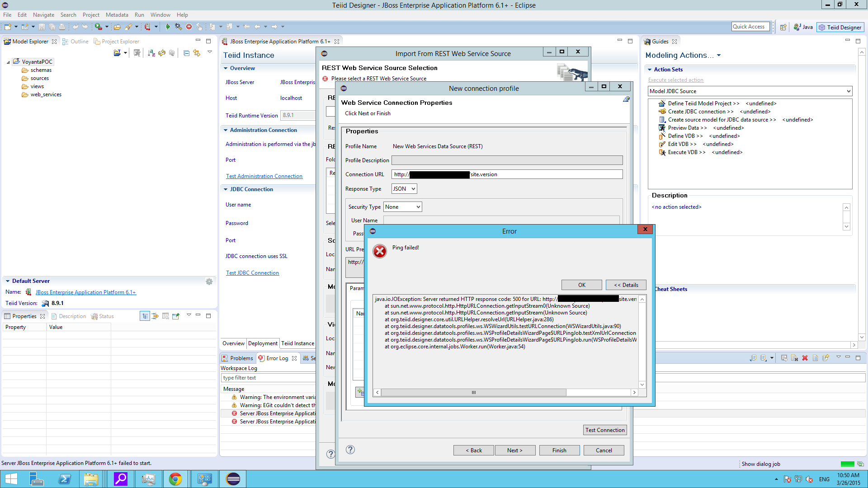Click the Test Connection button
The width and height of the screenshot is (868, 488).
pos(605,430)
